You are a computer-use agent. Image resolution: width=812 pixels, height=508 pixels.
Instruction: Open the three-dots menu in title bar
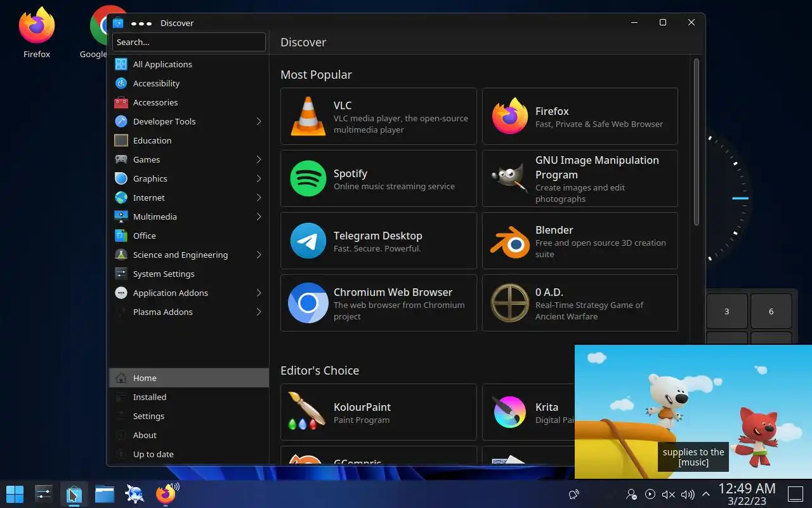(x=141, y=23)
